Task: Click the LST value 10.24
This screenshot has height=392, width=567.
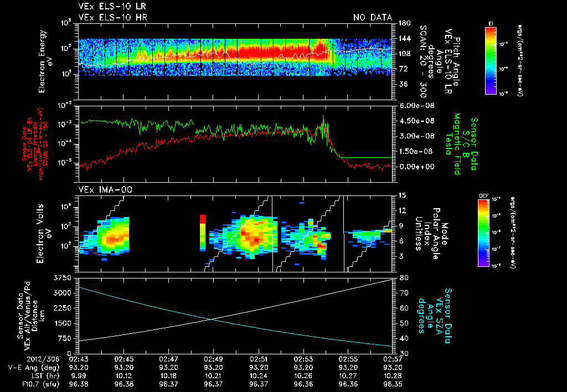Action: coord(258,376)
